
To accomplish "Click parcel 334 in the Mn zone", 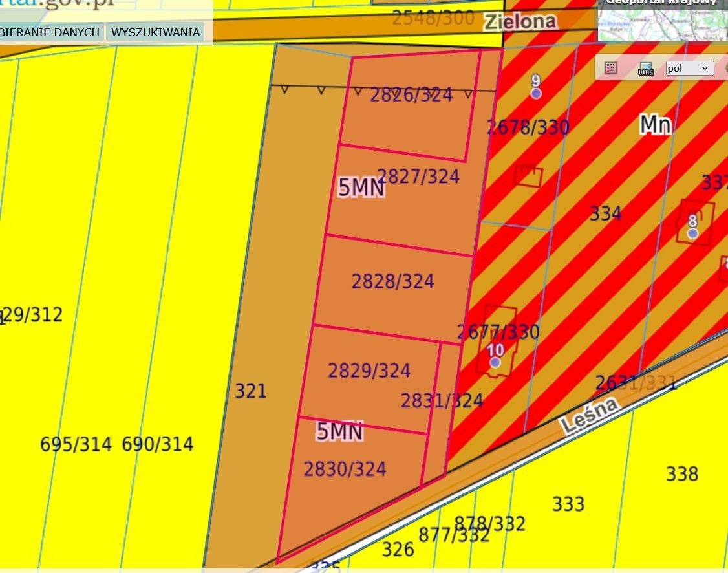I will 605,213.
